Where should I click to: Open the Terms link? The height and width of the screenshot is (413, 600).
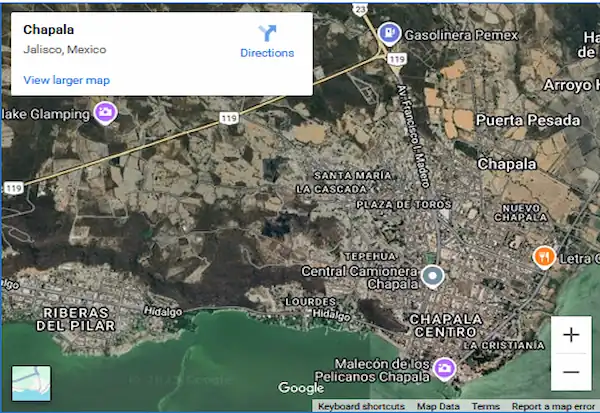click(486, 406)
